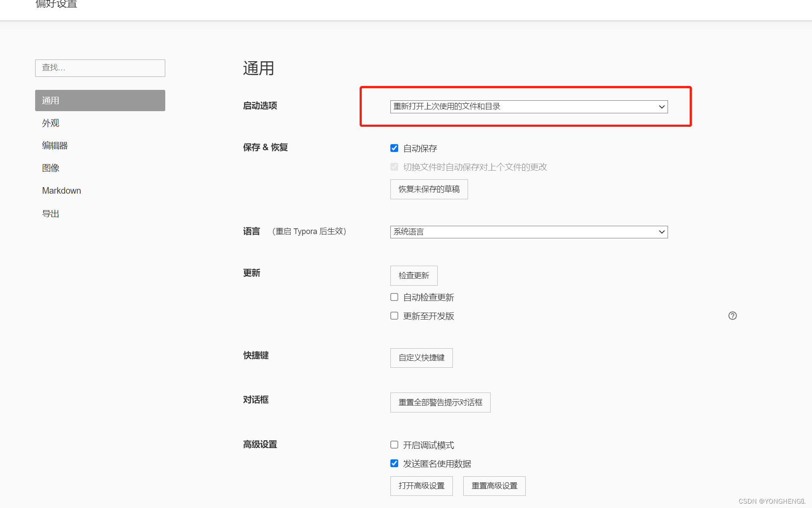Click the 检查更新 button

[x=414, y=276]
